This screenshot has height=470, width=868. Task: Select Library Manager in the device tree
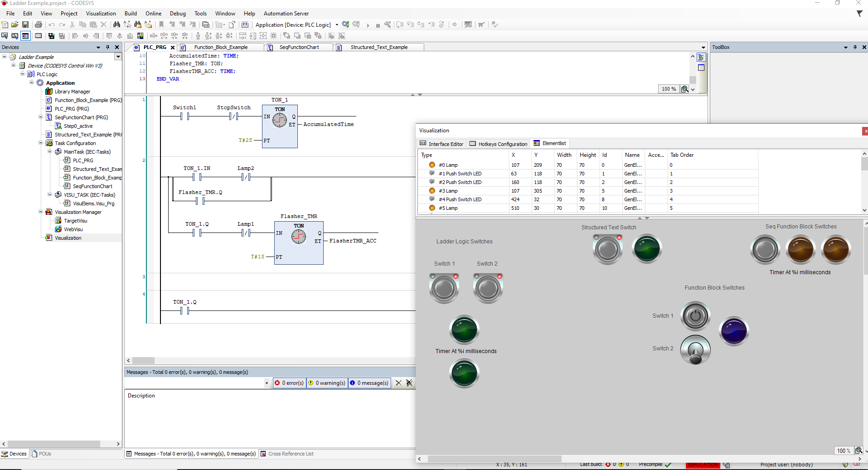[73, 92]
